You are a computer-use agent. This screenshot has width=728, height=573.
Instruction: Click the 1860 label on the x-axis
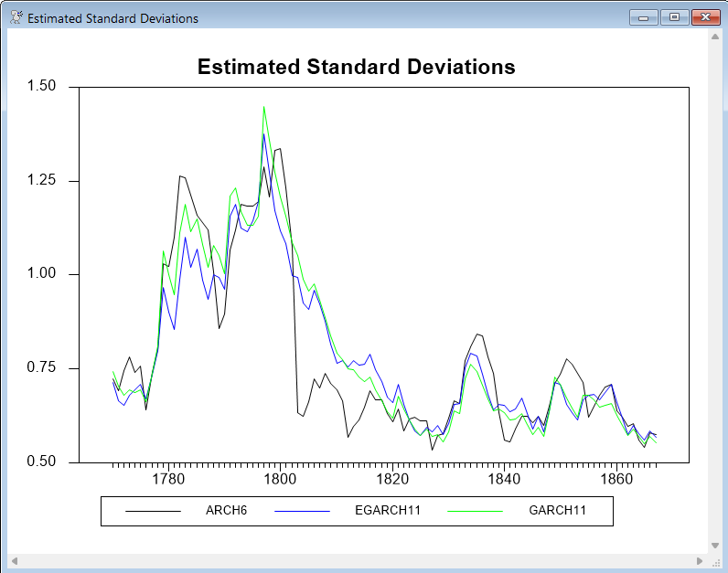tap(616, 478)
